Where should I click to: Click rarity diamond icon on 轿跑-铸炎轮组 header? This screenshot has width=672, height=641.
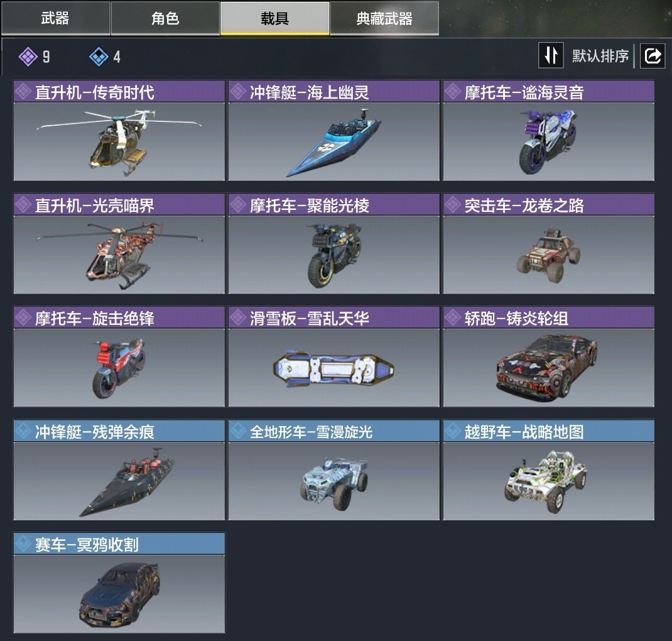coord(453,318)
